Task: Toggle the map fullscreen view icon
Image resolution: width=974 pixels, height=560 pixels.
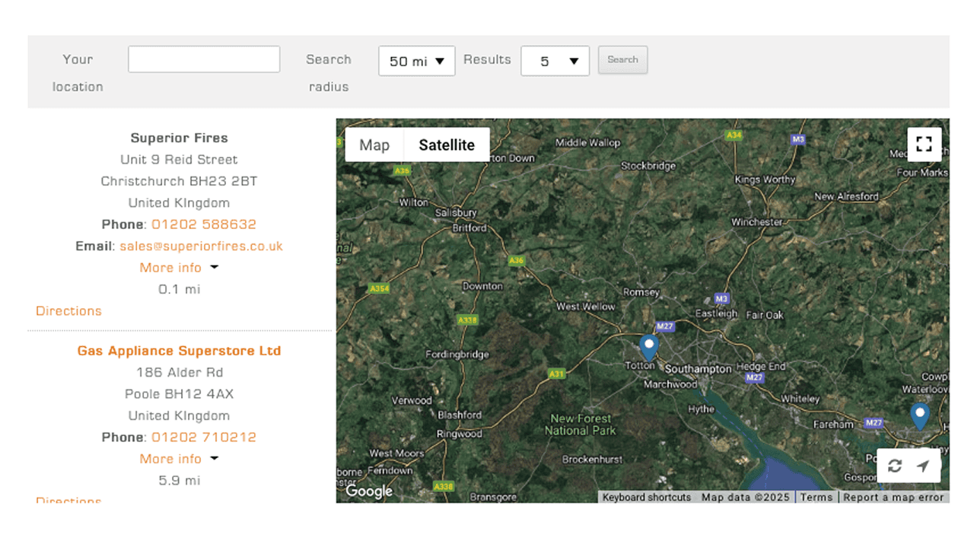Action: coord(924,145)
